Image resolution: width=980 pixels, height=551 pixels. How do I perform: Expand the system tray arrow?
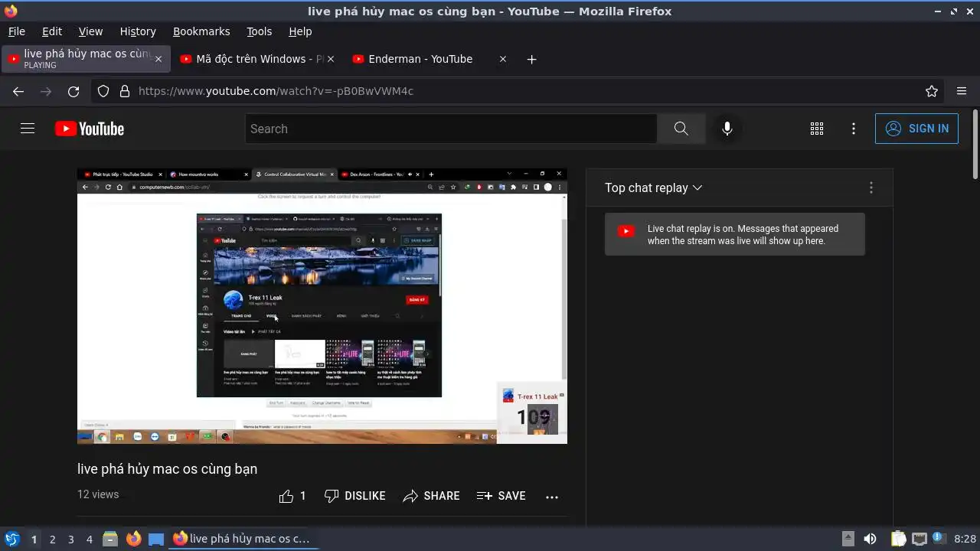848,539
